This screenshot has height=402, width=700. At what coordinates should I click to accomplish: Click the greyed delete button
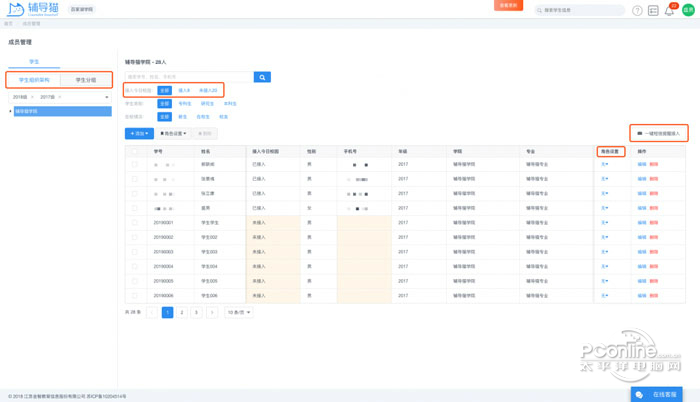(x=205, y=134)
